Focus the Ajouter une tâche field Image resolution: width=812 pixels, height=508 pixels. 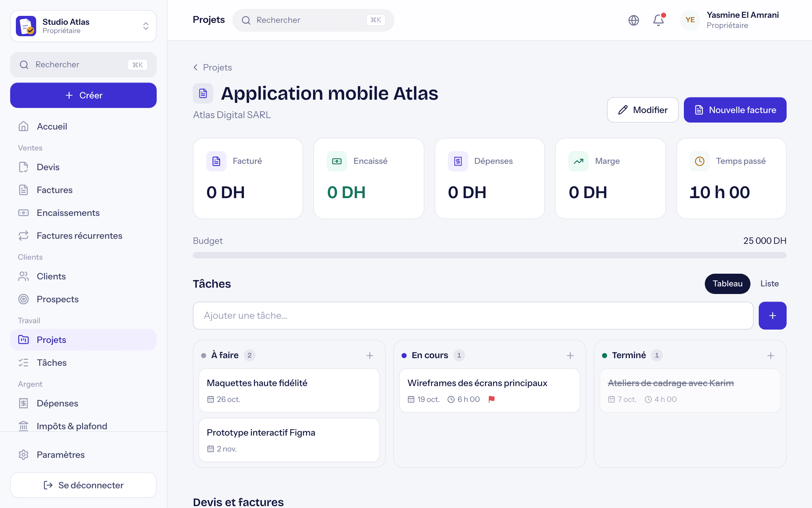tap(473, 316)
